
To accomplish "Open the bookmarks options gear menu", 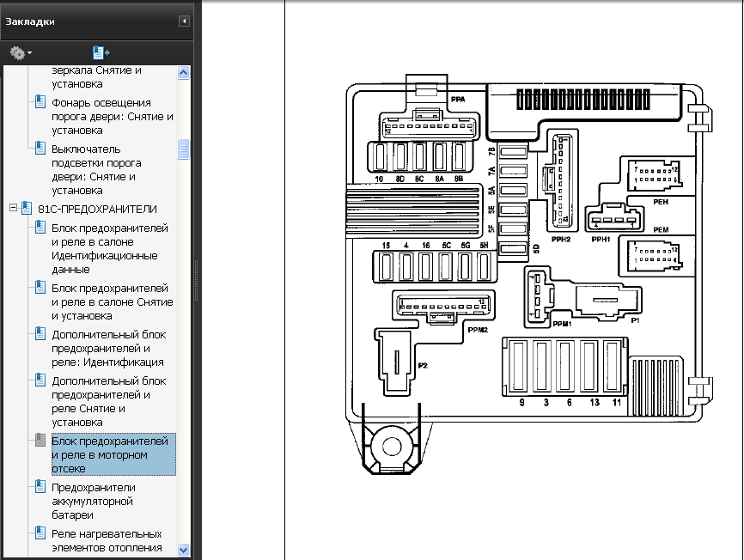I will [x=21, y=52].
